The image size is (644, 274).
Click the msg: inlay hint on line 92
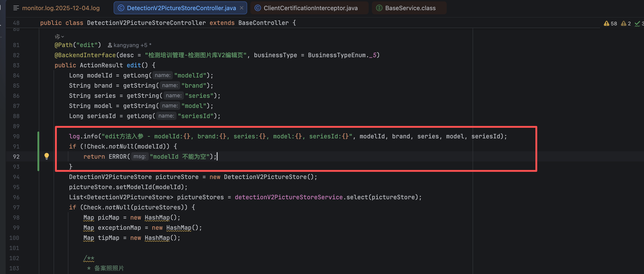click(x=140, y=156)
